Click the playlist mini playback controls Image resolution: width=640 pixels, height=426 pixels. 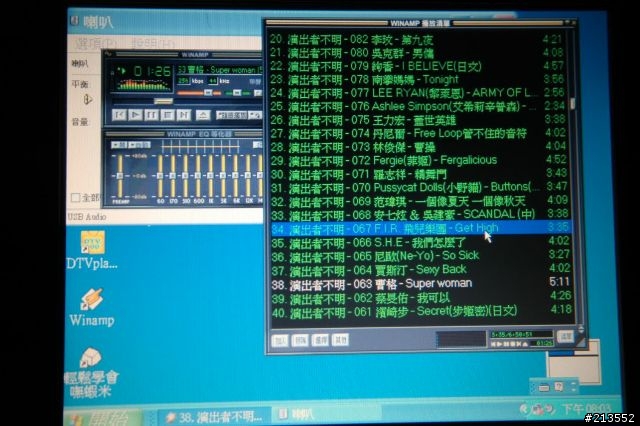pos(509,344)
